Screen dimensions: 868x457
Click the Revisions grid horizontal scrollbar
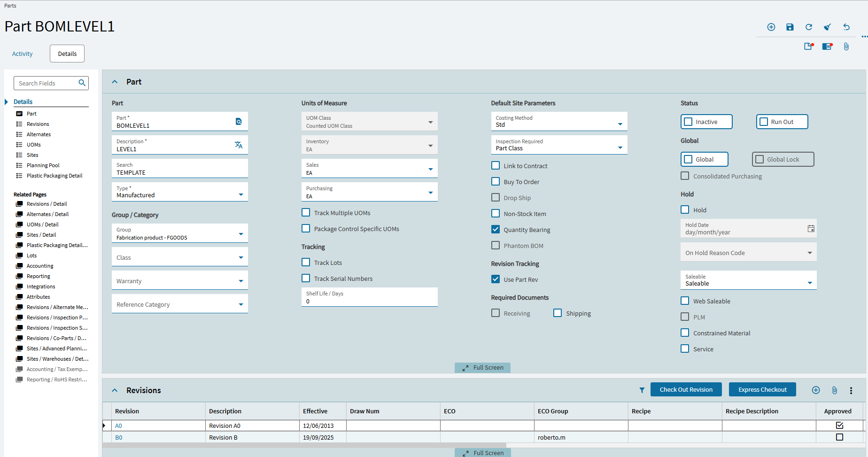click(x=304, y=445)
